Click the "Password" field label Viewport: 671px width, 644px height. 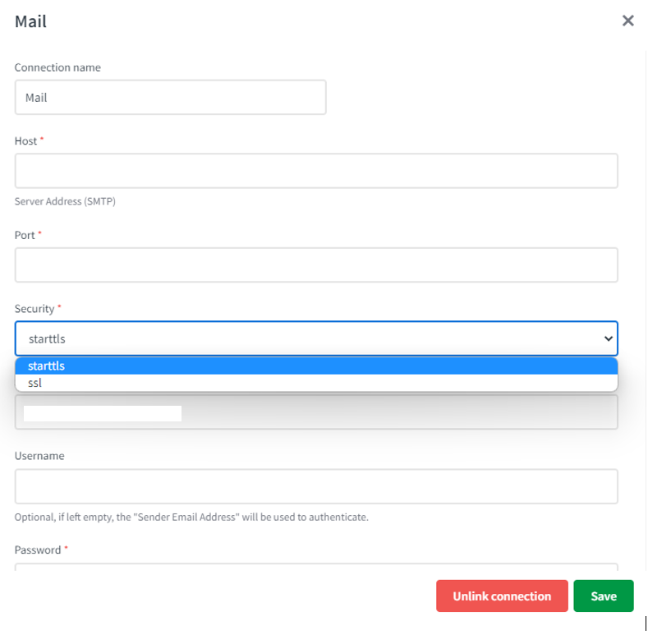pos(38,550)
